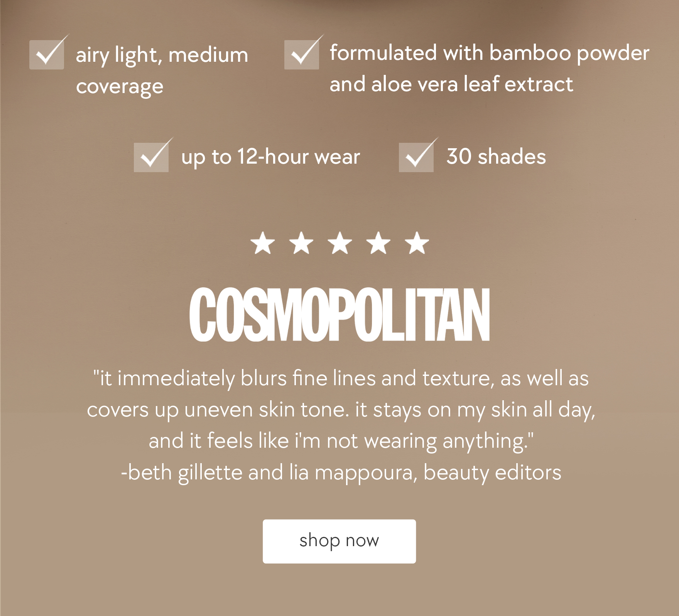Click the middle star above Cosmopolitan logo
This screenshot has width=679, height=616.
[x=339, y=242]
